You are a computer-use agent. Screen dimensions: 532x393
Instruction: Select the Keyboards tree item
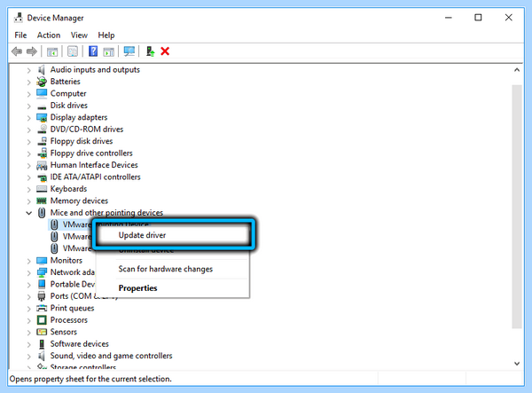[x=68, y=189]
